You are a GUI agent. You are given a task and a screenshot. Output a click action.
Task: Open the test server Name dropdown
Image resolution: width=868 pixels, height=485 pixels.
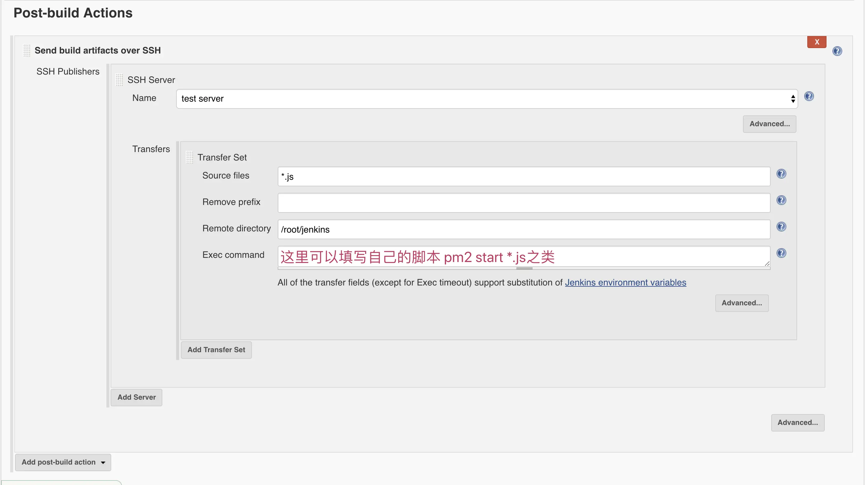click(487, 99)
